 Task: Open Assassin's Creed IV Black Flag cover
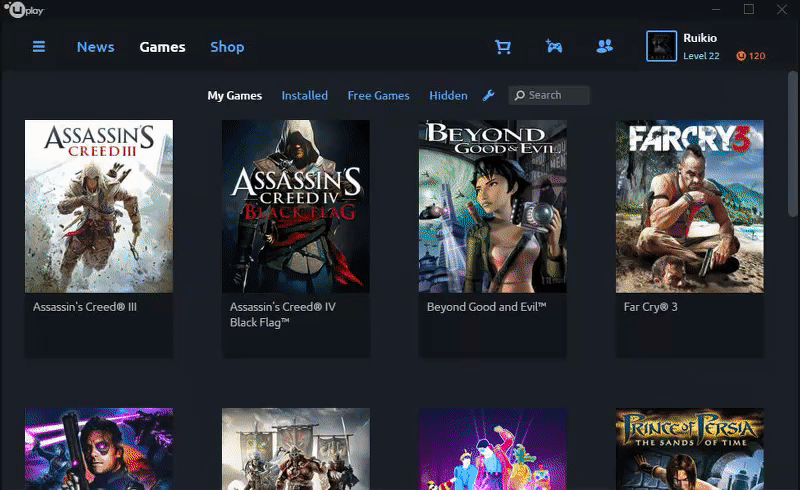point(296,206)
